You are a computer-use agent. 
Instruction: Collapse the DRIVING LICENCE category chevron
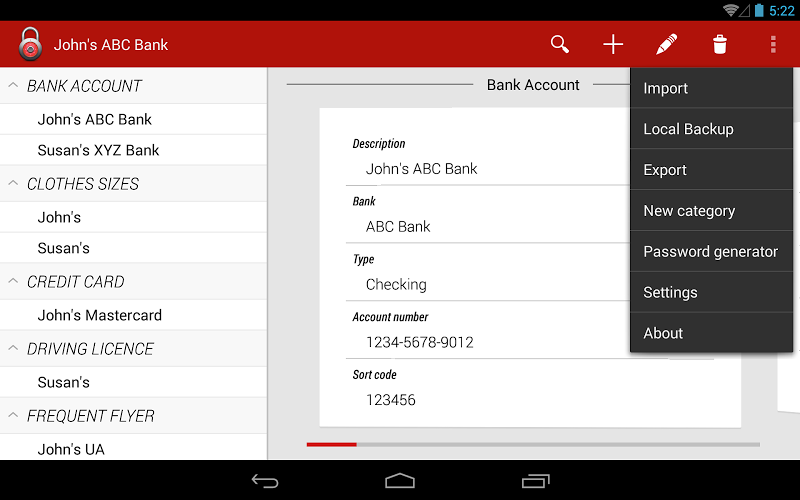click(13, 348)
